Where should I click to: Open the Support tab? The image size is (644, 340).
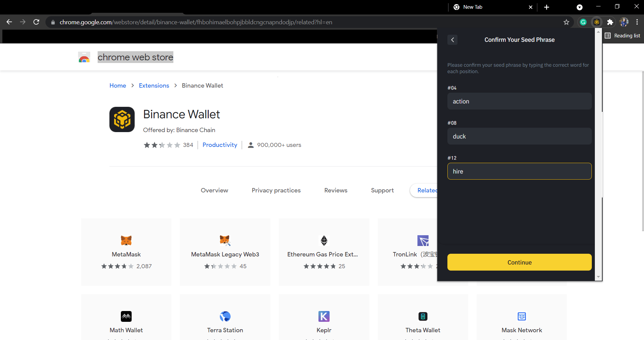(382, 190)
